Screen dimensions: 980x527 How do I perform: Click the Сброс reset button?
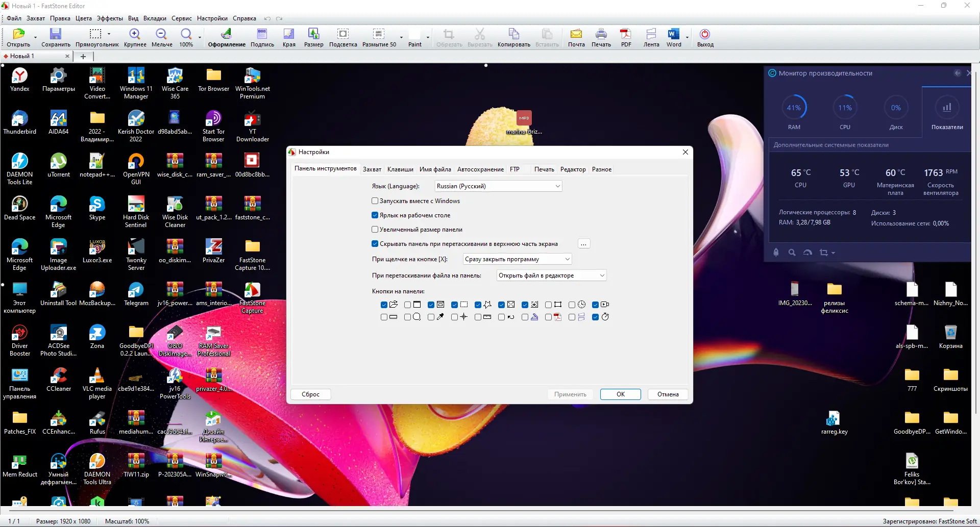(310, 394)
